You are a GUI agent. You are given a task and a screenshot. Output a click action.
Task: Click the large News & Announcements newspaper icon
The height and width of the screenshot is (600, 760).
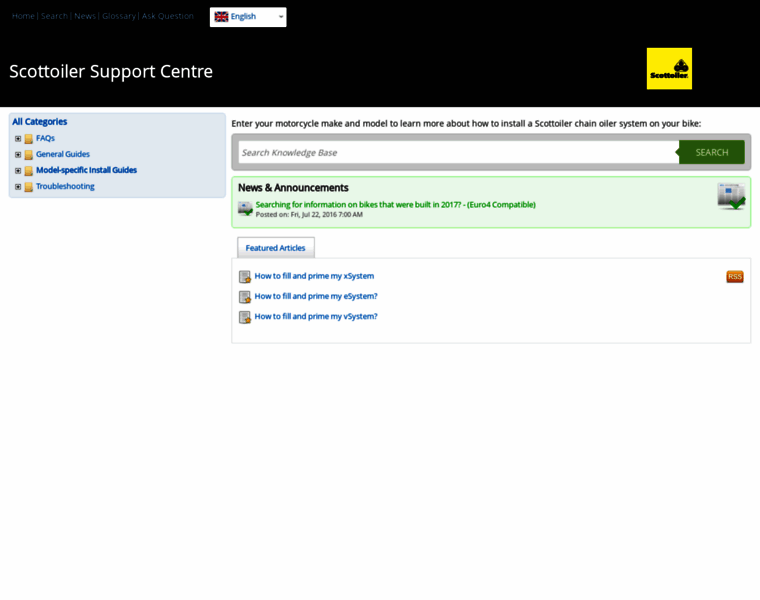tap(731, 196)
